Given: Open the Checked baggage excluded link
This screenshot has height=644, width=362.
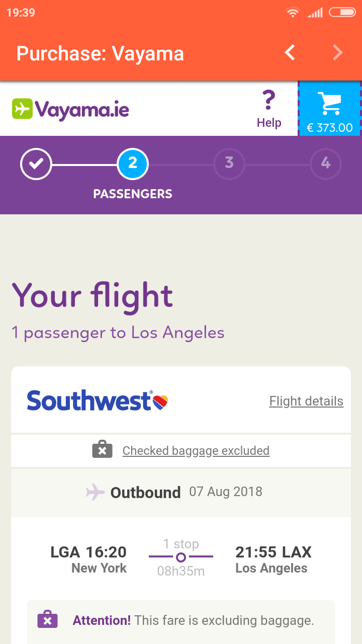Looking at the screenshot, I should coord(196,450).
